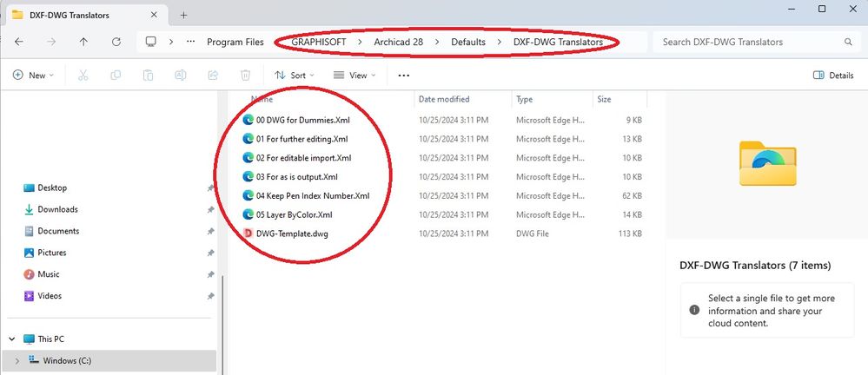Click the This PC monitor icon in address bar
This screenshot has width=868, height=375.
tap(150, 42)
